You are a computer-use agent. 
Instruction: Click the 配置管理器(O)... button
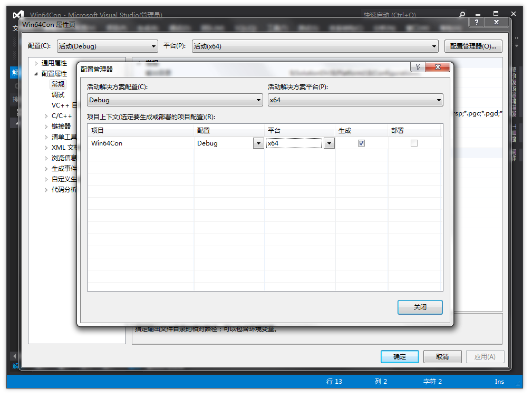(473, 46)
